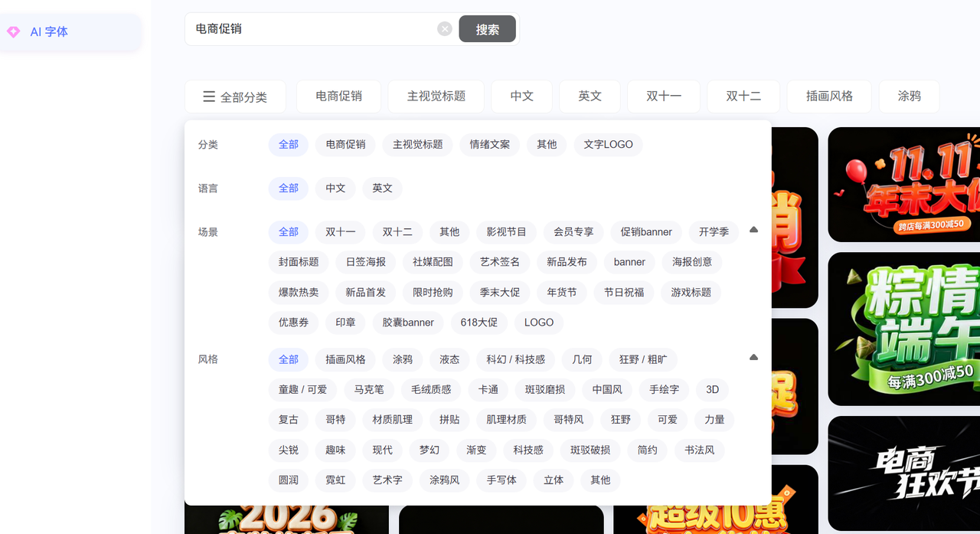
Task: Click the 搜索 button
Action: coord(487,29)
